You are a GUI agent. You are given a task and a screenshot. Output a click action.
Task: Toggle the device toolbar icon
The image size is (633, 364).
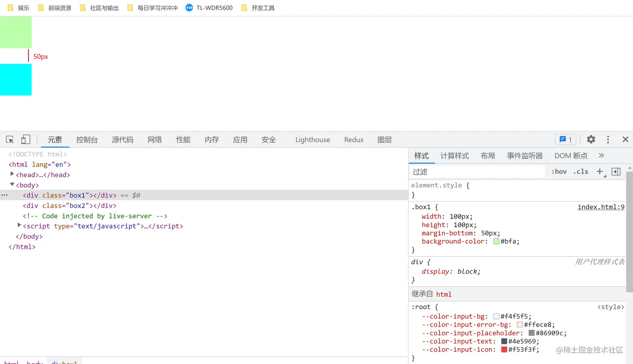coord(26,140)
